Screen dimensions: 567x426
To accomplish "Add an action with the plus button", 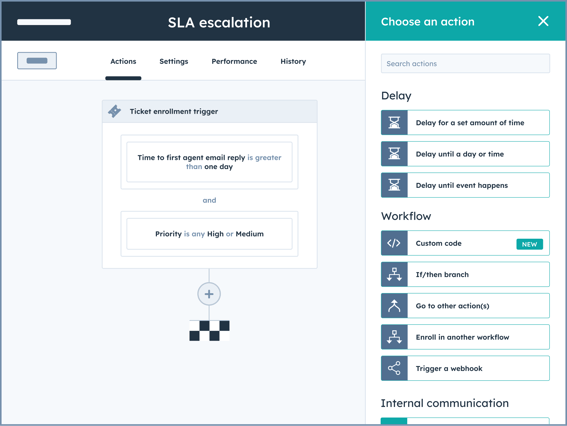I will [x=209, y=294].
